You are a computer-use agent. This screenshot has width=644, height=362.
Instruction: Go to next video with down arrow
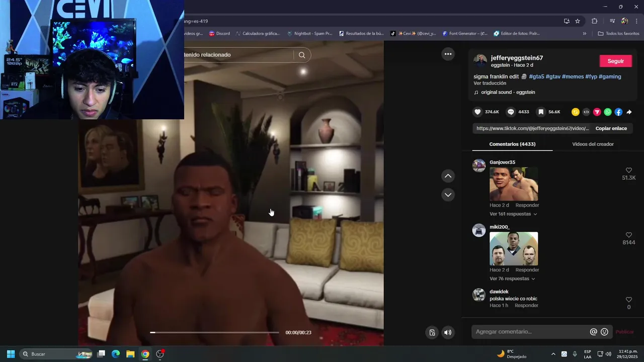click(448, 195)
